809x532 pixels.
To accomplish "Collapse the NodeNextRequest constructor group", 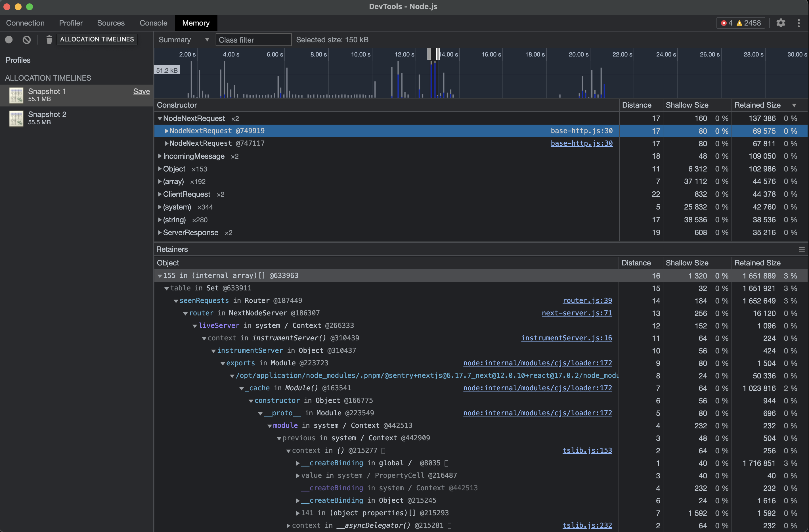I will [x=160, y=119].
